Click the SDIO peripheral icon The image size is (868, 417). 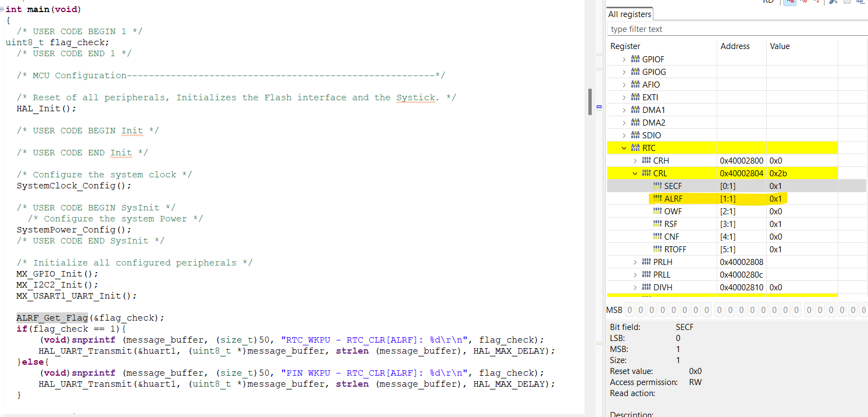(x=635, y=135)
